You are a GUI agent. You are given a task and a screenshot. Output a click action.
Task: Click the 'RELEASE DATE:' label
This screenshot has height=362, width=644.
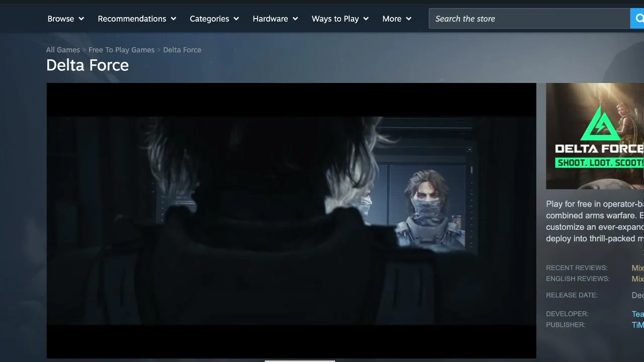point(572,295)
